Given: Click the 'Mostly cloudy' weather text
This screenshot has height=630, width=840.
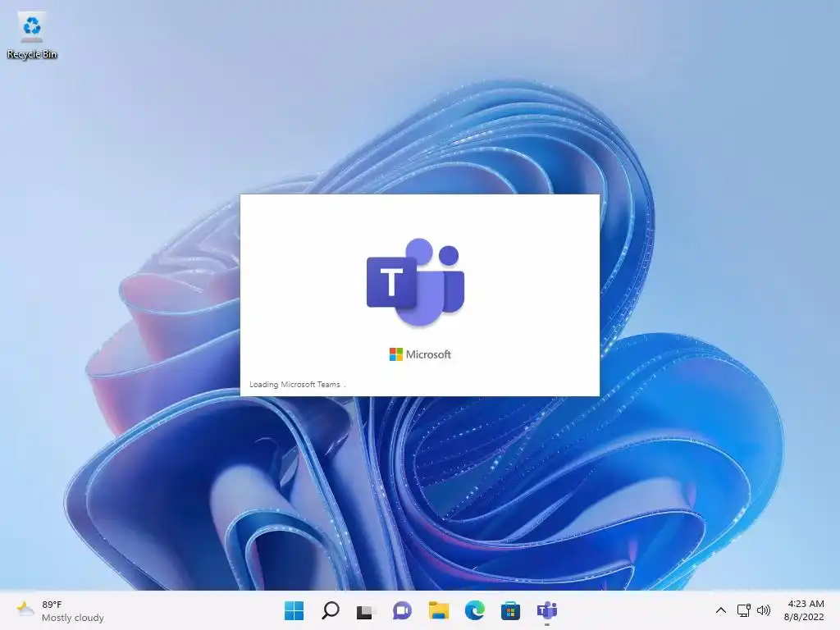Looking at the screenshot, I should (x=73, y=618).
